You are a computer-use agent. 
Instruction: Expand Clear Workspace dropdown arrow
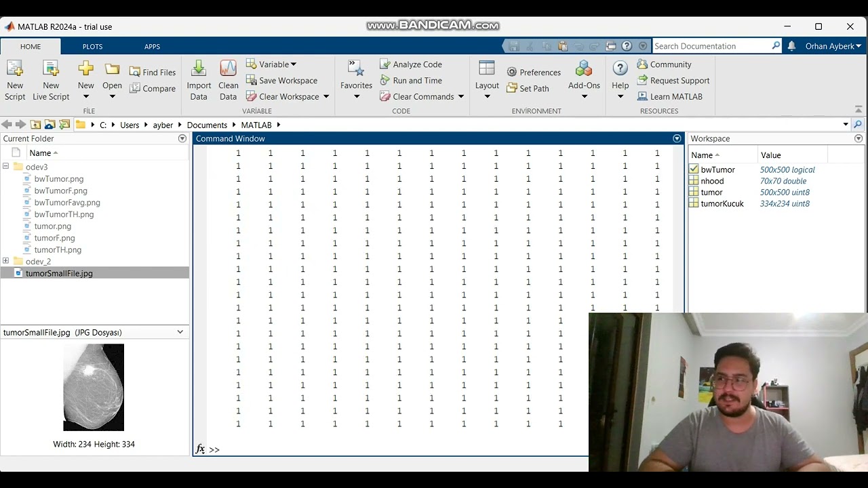(326, 97)
